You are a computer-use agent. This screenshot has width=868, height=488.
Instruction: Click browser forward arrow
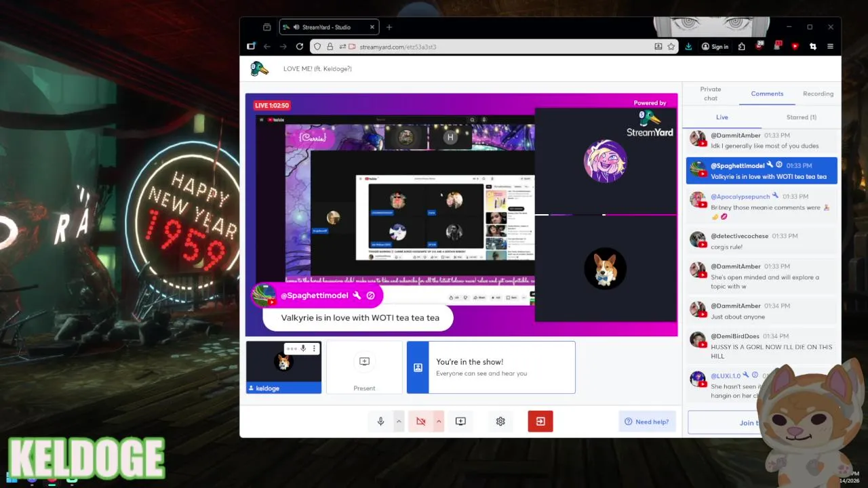tap(283, 47)
